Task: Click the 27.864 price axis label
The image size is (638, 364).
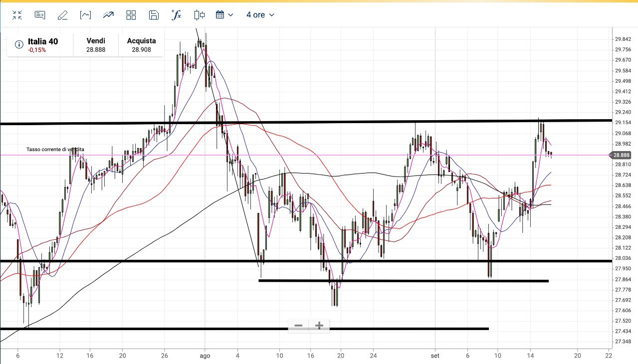Action: [623, 279]
